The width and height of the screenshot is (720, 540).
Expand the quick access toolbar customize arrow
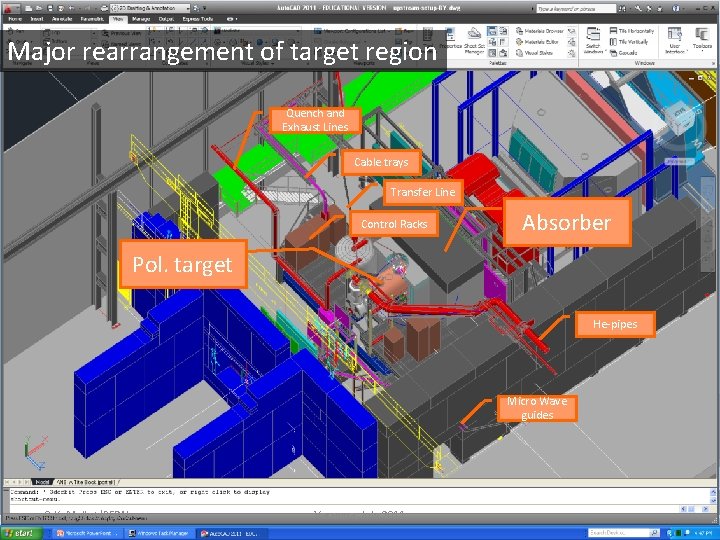coord(205,8)
